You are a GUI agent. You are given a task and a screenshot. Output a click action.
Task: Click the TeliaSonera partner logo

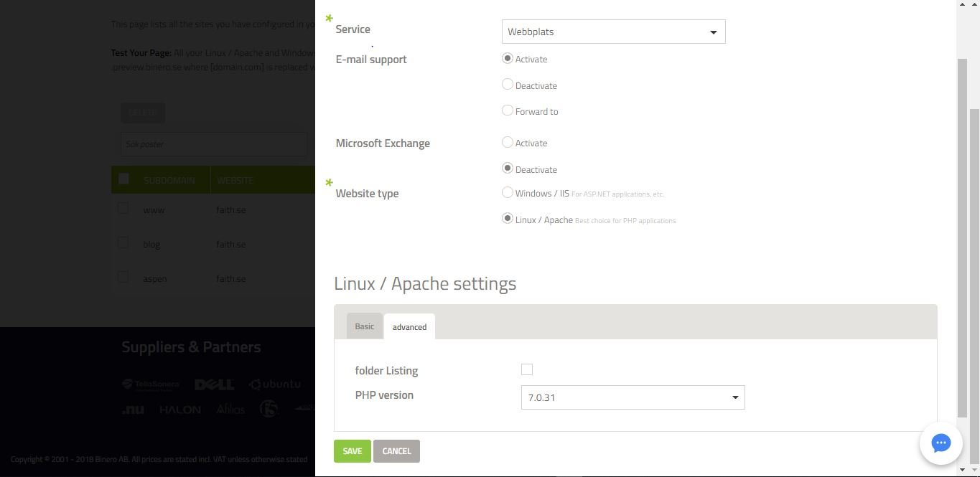[x=151, y=384]
